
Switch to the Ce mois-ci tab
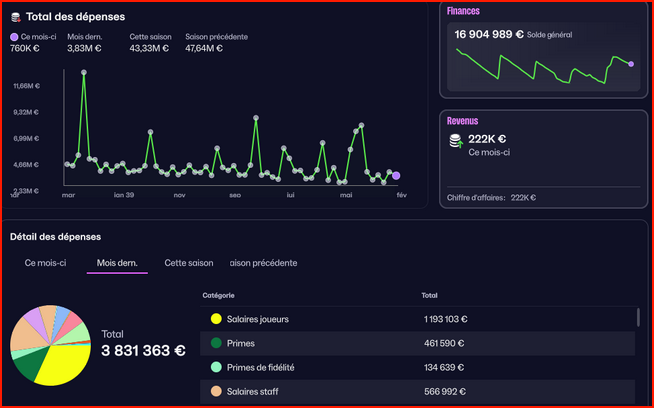pyautogui.click(x=46, y=263)
